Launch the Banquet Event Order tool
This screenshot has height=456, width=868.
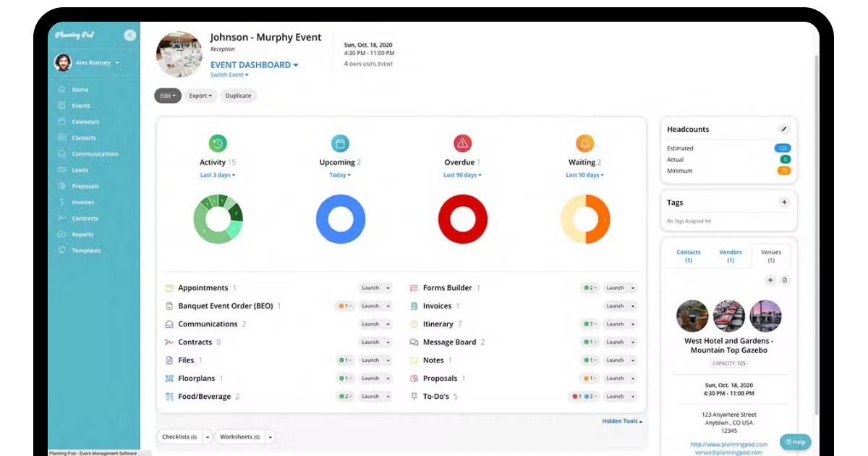click(370, 306)
